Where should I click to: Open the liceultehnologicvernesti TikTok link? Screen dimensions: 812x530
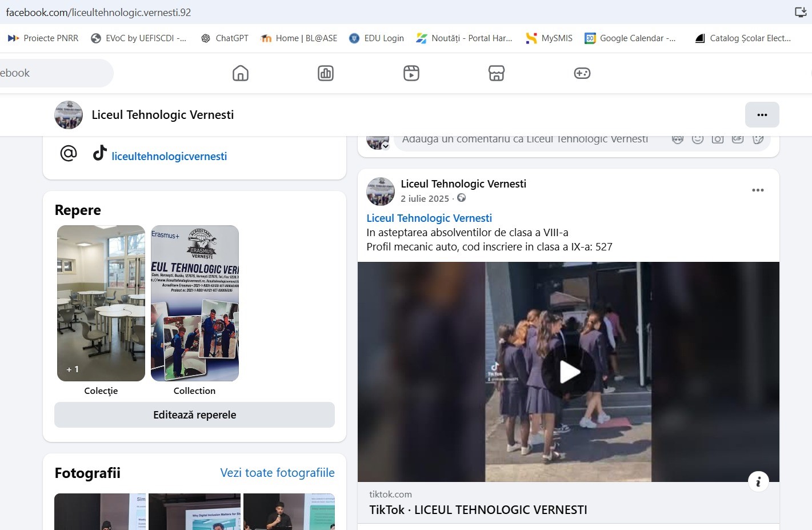169,156
